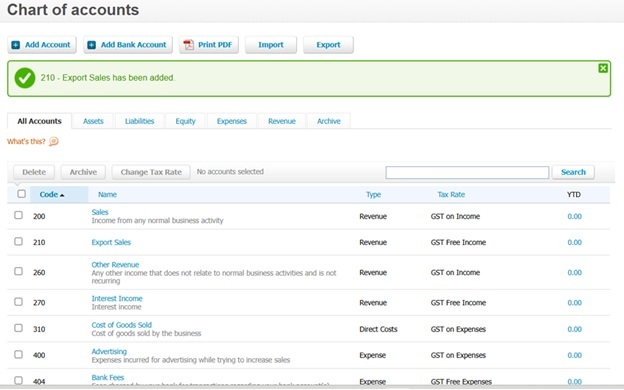Open the What's this? help link
The width and height of the screenshot is (624, 390).
(x=26, y=141)
